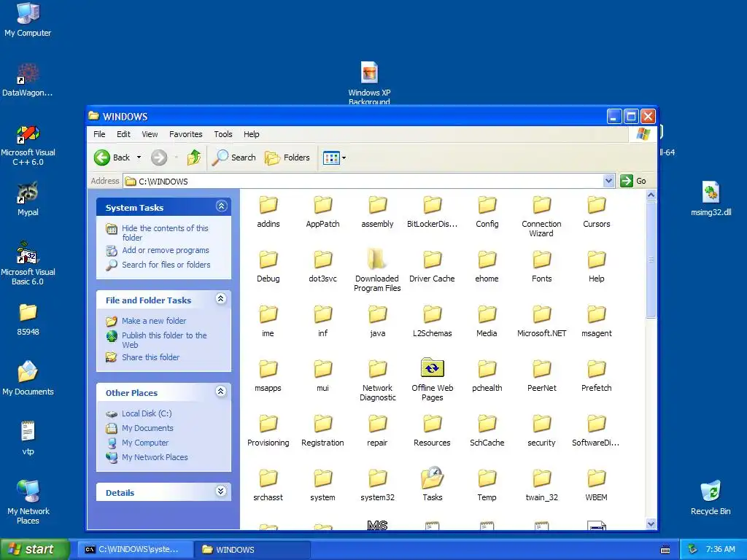The height and width of the screenshot is (560, 747).
Task: Select the Fonts folder
Action: point(542,267)
